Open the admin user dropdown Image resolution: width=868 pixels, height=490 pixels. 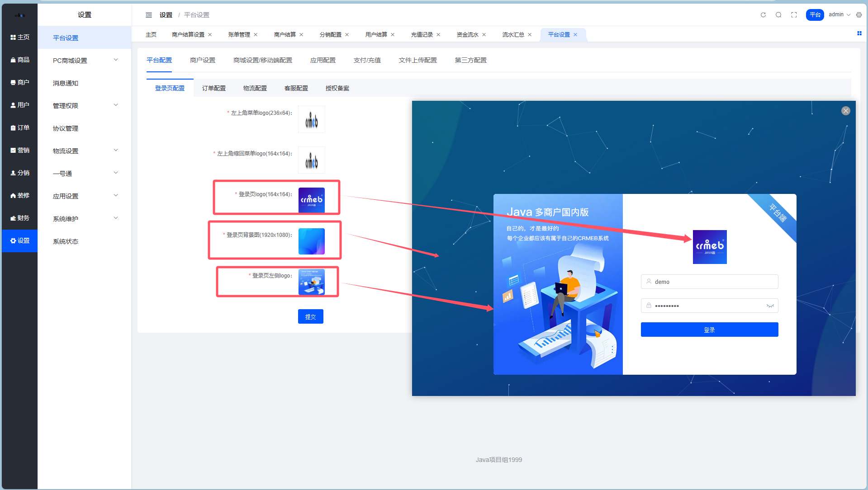coord(839,15)
